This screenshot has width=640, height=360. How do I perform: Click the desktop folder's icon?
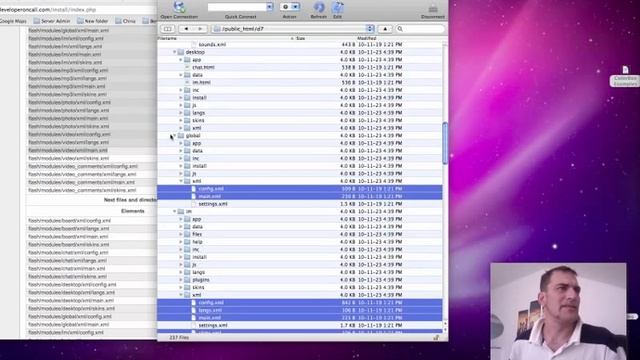(181, 52)
